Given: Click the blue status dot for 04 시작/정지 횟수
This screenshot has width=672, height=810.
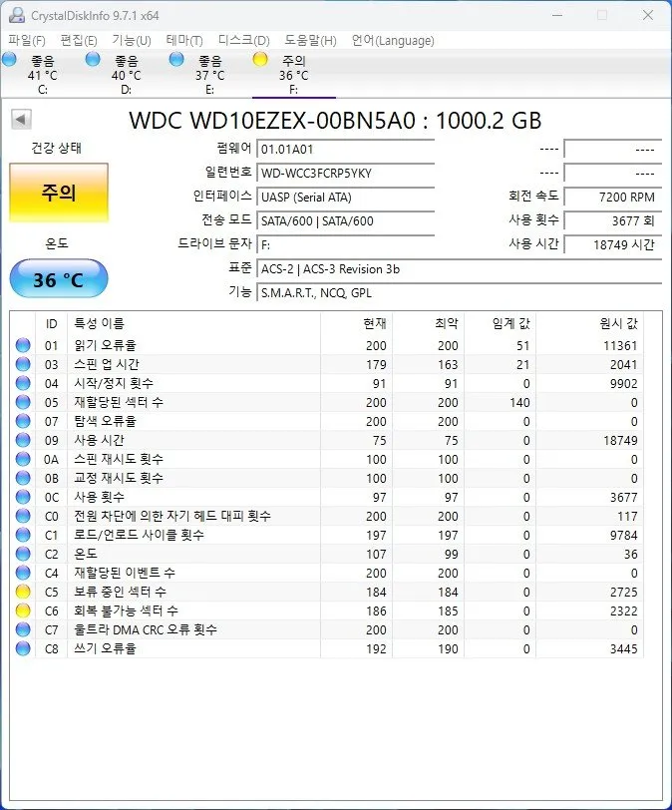Looking at the screenshot, I should pyautogui.click(x=23, y=383).
